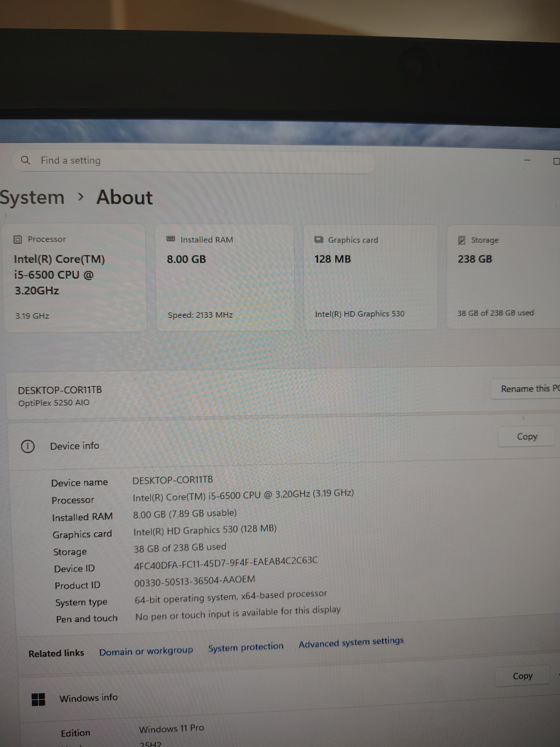The image size is (560, 747).
Task: Copy the Device info details
Action: tap(527, 437)
